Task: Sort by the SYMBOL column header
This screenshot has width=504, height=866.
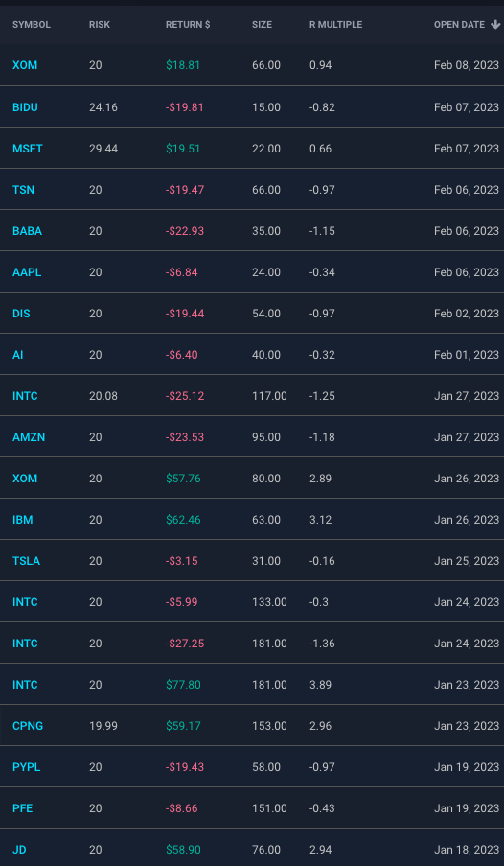Action: [32, 25]
